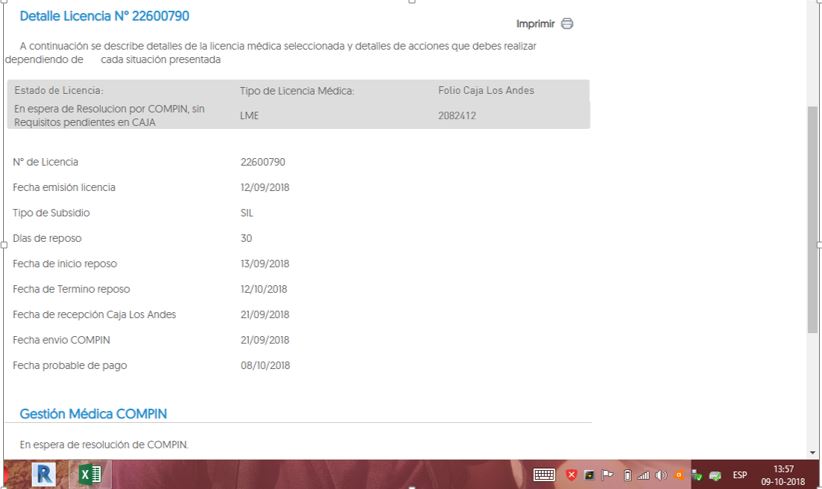Click the Folio Caja Los Andes header

tap(486, 90)
